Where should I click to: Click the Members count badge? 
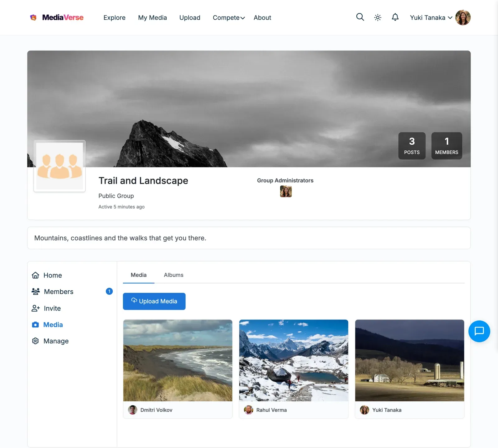pyautogui.click(x=109, y=291)
